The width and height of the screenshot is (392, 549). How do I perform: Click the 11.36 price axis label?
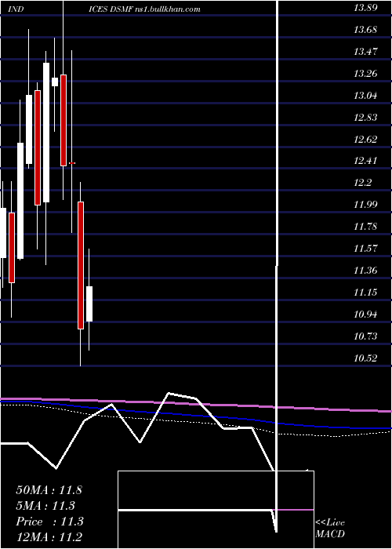click(x=365, y=271)
